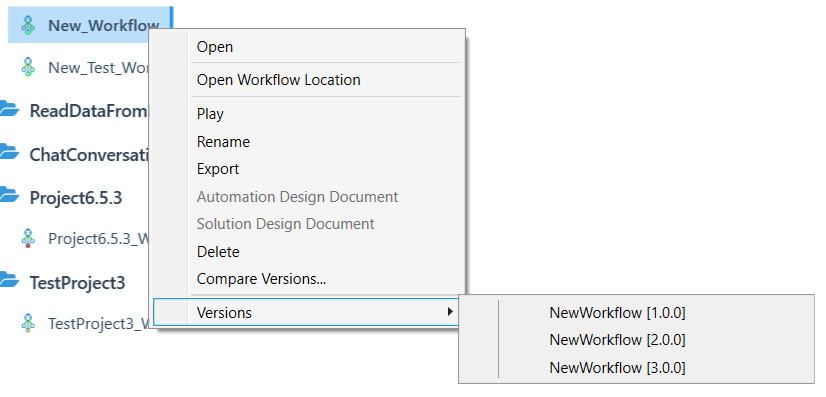Select version NewWorkflow [3.0.0]

pos(617,368)
